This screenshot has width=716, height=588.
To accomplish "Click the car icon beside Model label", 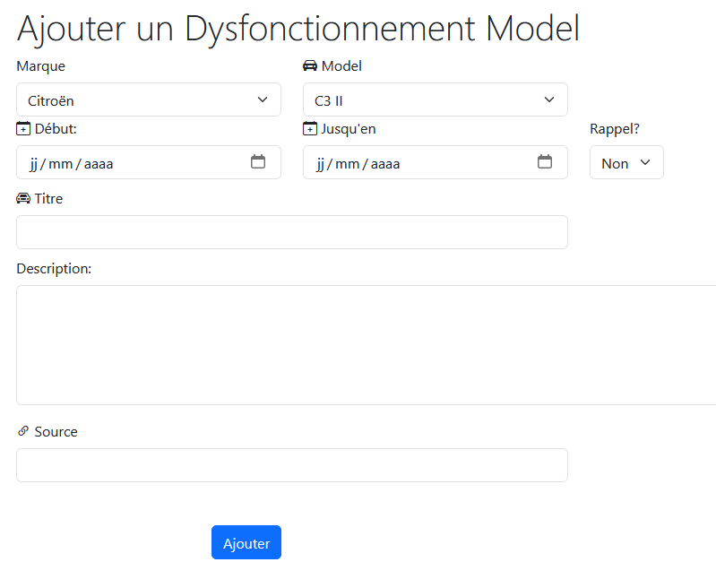I will [310, 65].
